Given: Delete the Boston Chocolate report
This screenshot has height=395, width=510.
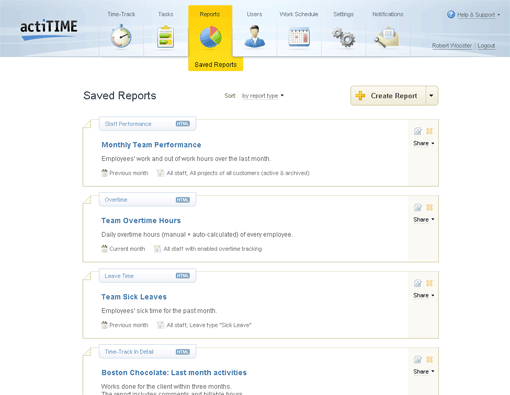Looking at the screenshot, I should (x=429, y=359).
